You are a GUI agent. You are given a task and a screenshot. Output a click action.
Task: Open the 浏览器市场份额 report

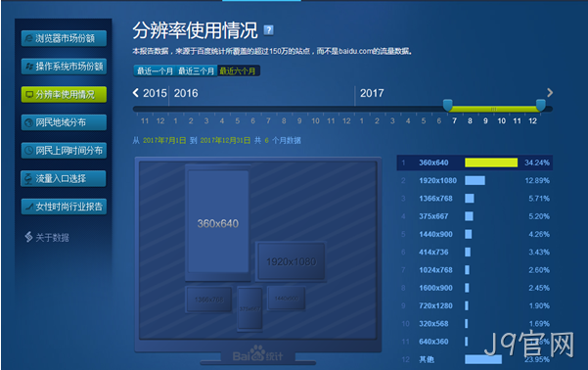point(64,38)
